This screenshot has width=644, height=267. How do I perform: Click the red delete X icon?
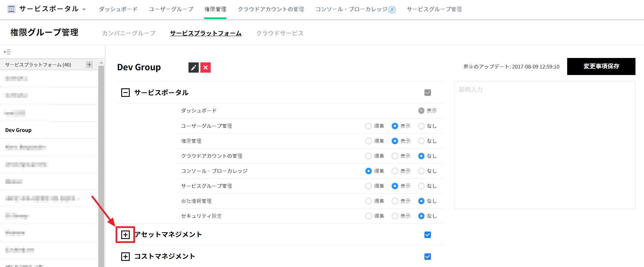pyautogui.click(x=206, y=68)
